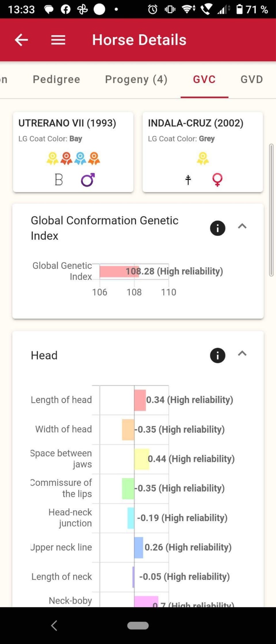276x644 pixels.
Task: Tap the info icon in the Head section
Action: pos(217,355)
